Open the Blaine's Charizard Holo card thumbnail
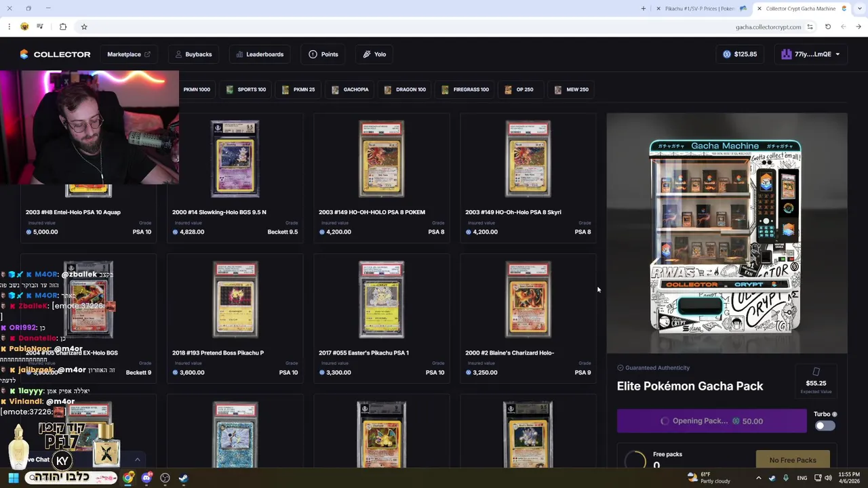Screen dimensions: 868x488 528,300
